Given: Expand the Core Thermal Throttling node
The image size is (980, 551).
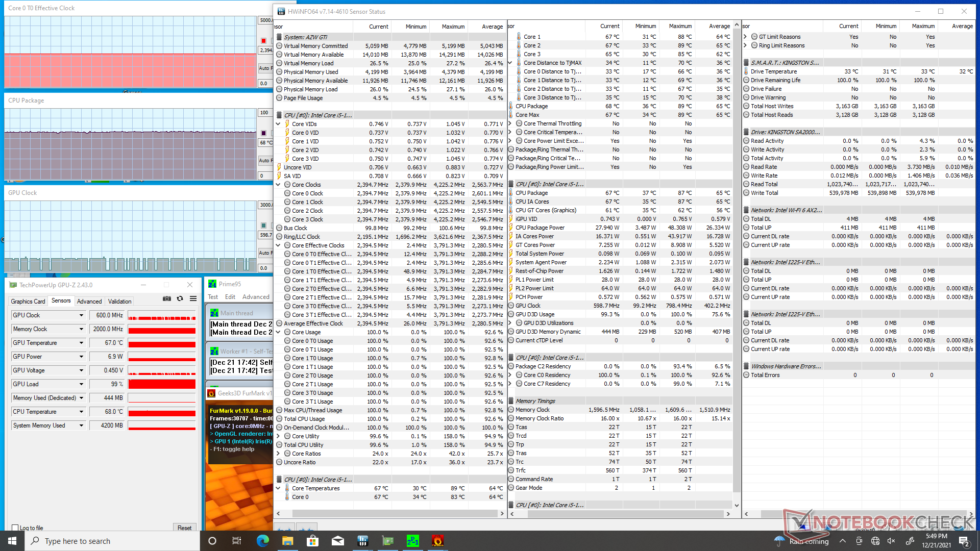Looking at the screenshot, I should point(510,123).
